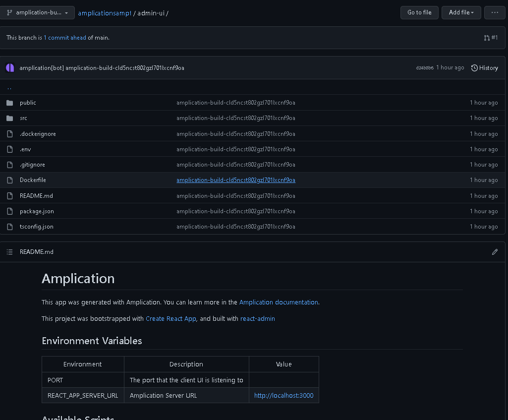Viewport: 508px width, 420px height.
Task: Open the commit message in the src row
Action: tap(236, 119)
